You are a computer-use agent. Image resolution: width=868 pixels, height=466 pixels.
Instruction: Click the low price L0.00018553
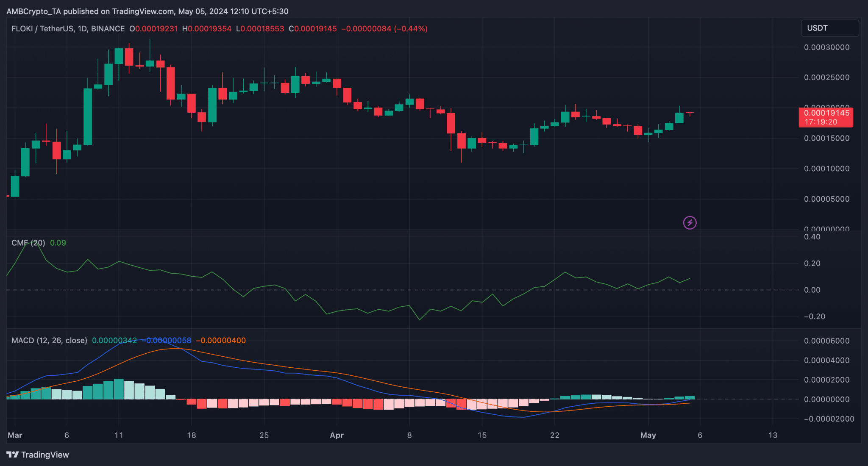click(260, 29)
